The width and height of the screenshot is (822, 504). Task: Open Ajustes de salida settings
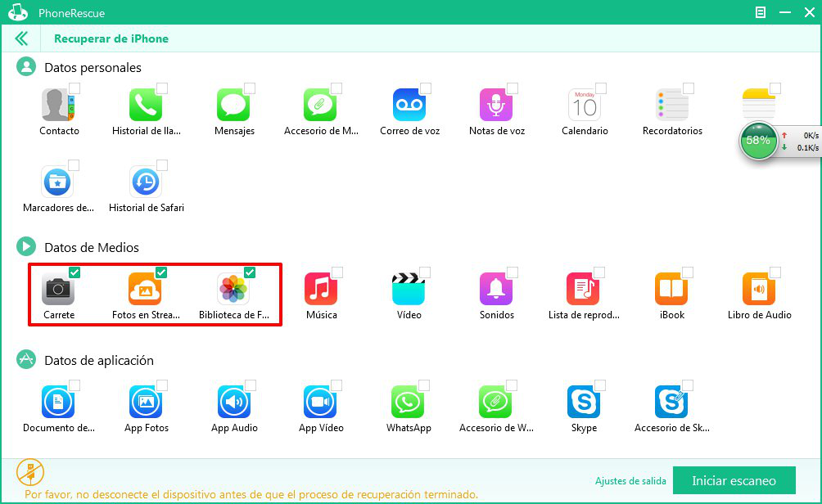630,481
